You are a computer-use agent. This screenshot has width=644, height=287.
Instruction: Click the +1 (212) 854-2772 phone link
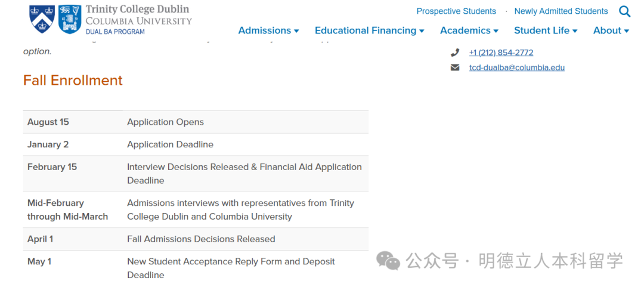pyautogui.click(x=501, y=53)
